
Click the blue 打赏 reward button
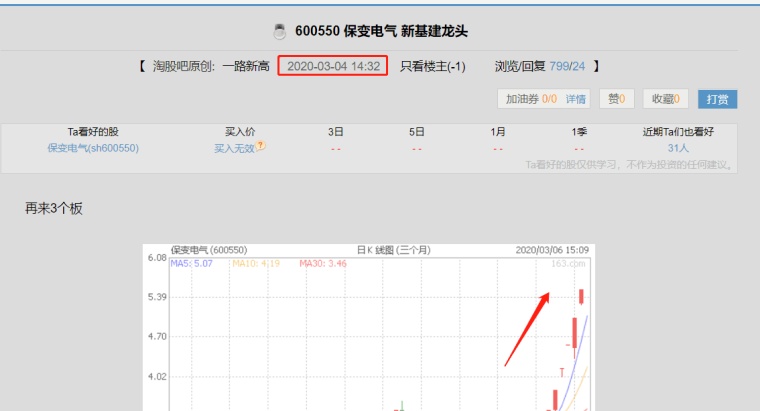717,99
